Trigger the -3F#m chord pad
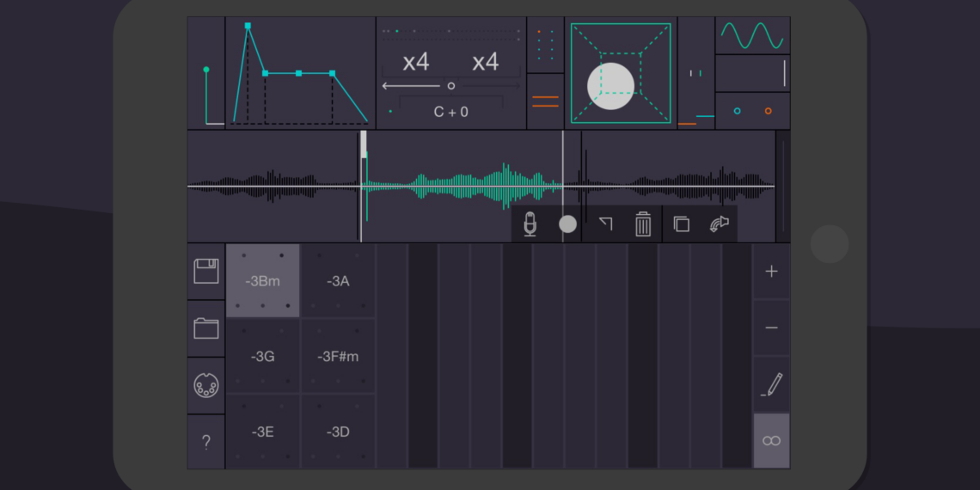This screenshot has height=490, width=980. point(338,356)
